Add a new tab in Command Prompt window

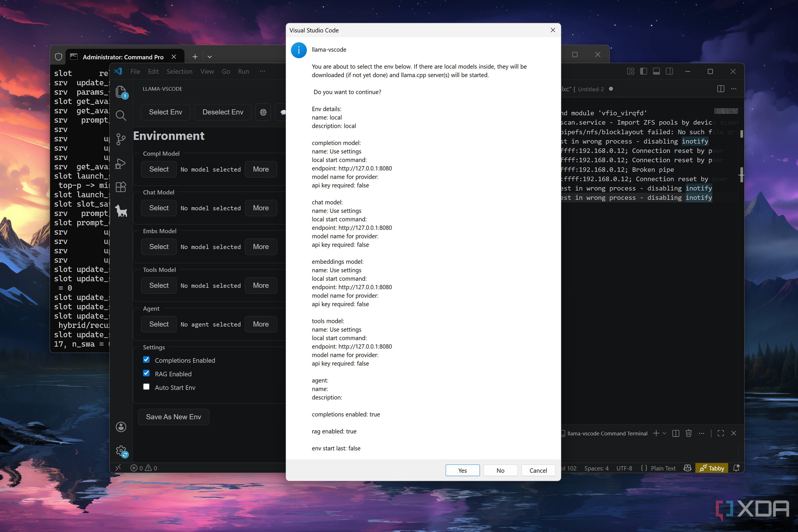(195, 57)
